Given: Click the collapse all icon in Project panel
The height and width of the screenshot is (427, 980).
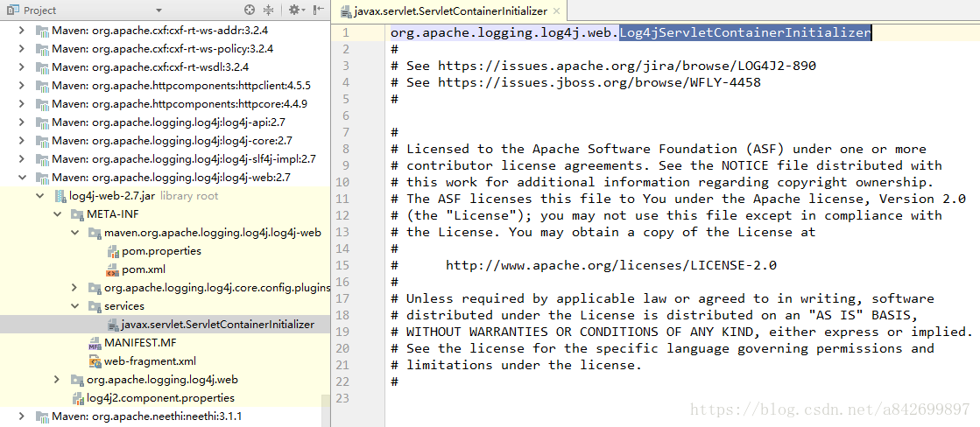Looking at the screenshot, I should (268, 10).
